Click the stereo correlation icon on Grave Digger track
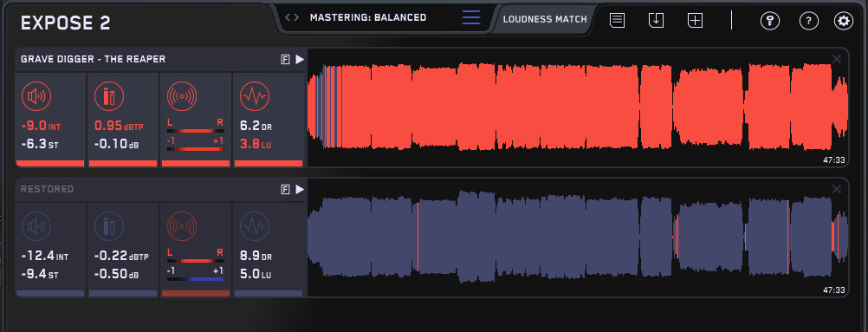868x332 pixels. 182,96
